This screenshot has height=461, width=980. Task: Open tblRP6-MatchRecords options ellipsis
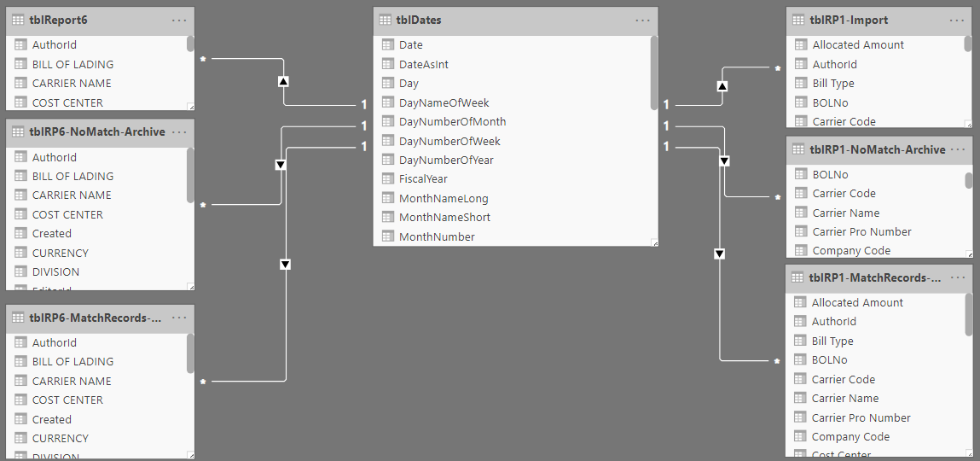coord(179,318)
